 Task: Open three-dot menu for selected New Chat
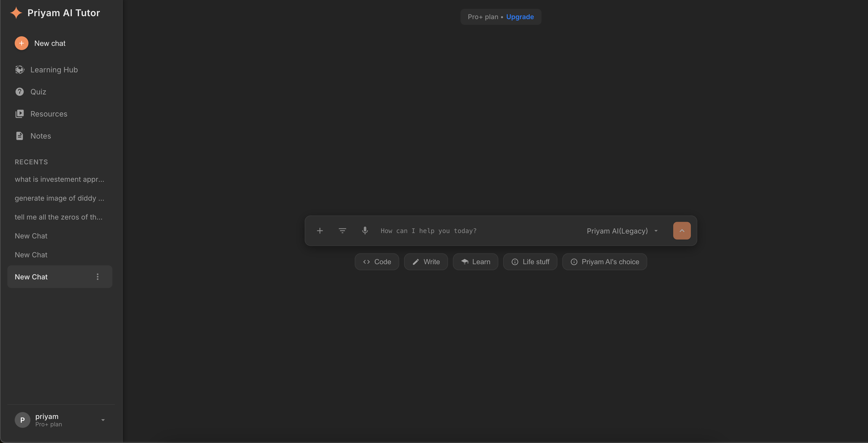[97, 277]
